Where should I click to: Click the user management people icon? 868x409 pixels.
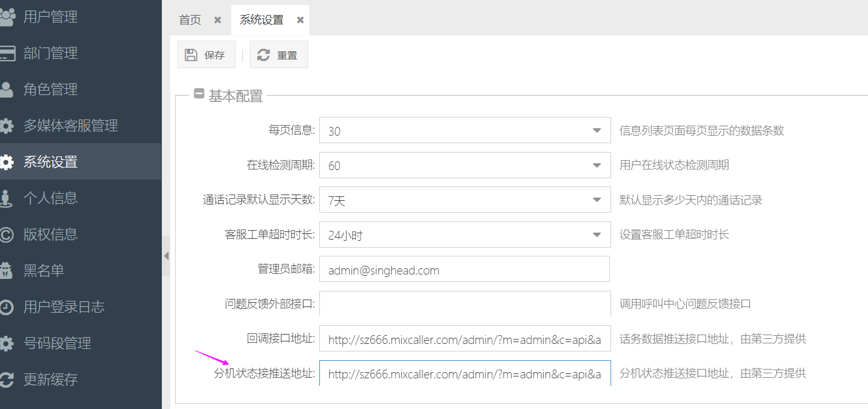click(x=7, y=17)
